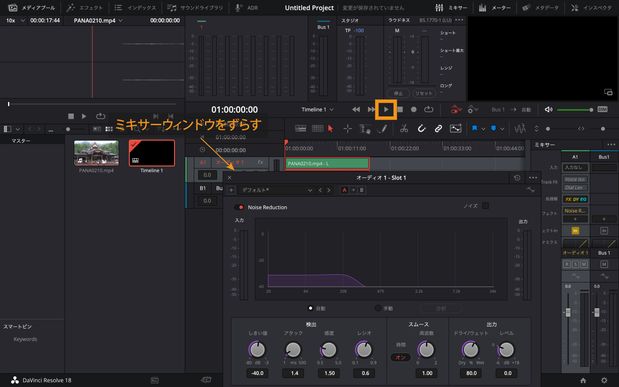619x387 pixels.
Task: Toggle the メーター panel in top bar
Action: [495, 8]
